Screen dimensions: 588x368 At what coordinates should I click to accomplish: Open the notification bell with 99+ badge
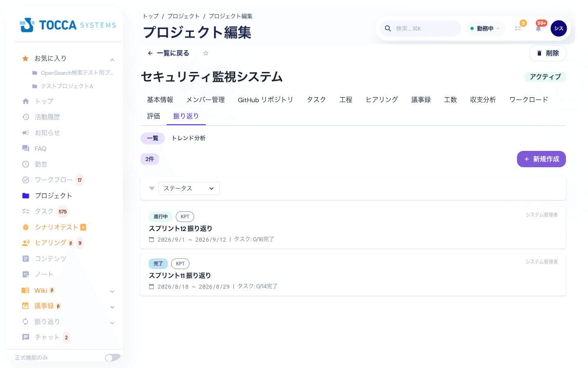pyautogui.click(x=538, y=29)
